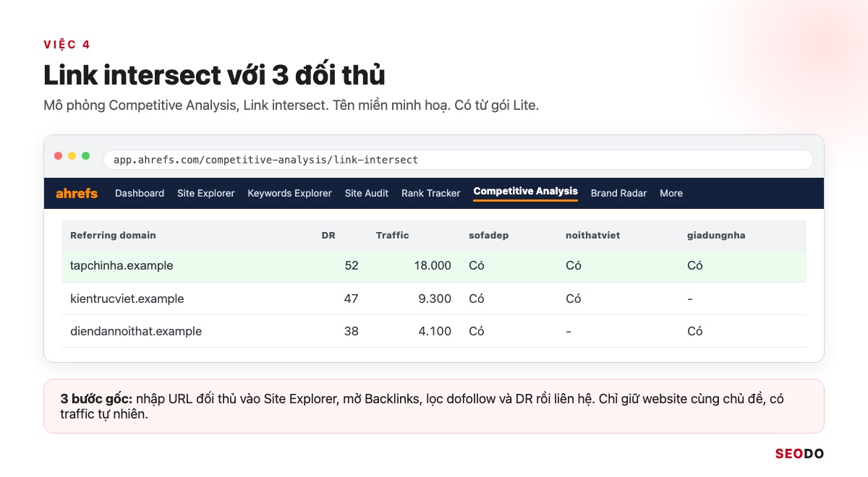Click the browser address bar URL
This screenshot has width=868, height=477.
266,160
